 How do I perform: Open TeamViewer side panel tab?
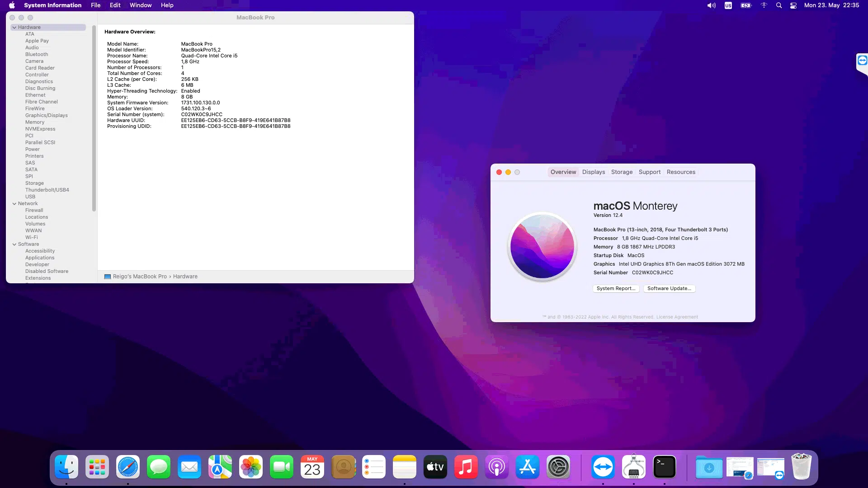(x=862, y=63)
